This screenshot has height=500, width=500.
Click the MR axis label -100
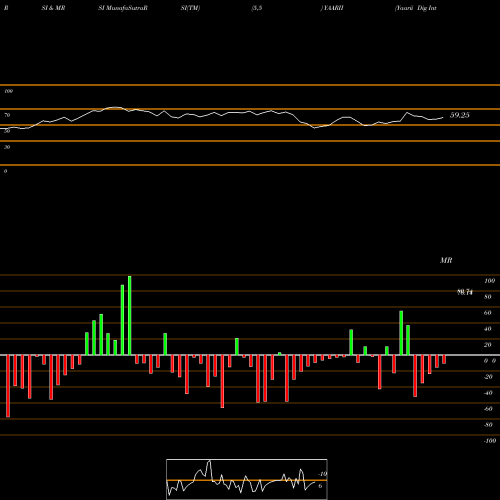(489, 441)
